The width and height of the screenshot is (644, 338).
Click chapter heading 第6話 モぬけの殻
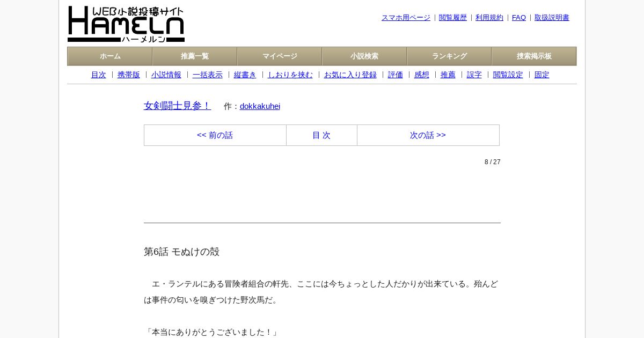click(182, 252)
